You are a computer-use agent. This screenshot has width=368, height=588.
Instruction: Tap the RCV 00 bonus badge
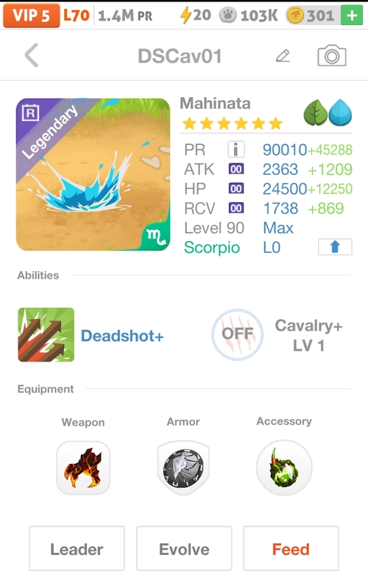pos(236,208)
